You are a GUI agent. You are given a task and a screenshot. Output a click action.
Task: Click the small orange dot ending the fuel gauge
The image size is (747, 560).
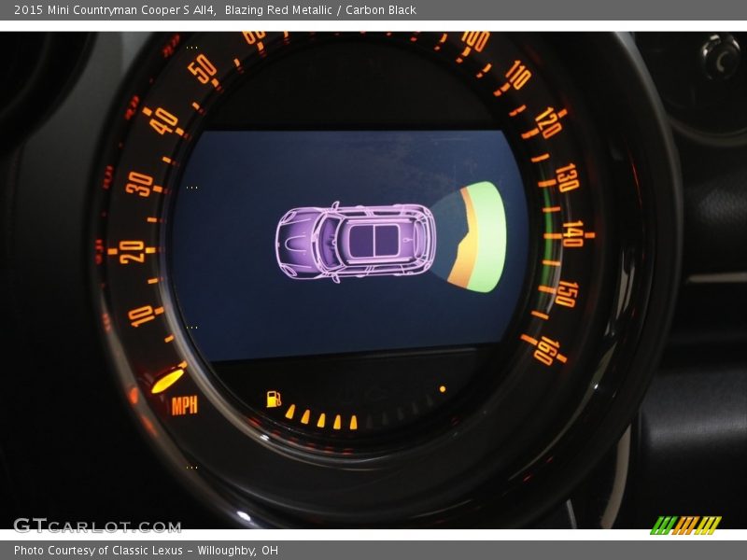(x=443, y=388)
